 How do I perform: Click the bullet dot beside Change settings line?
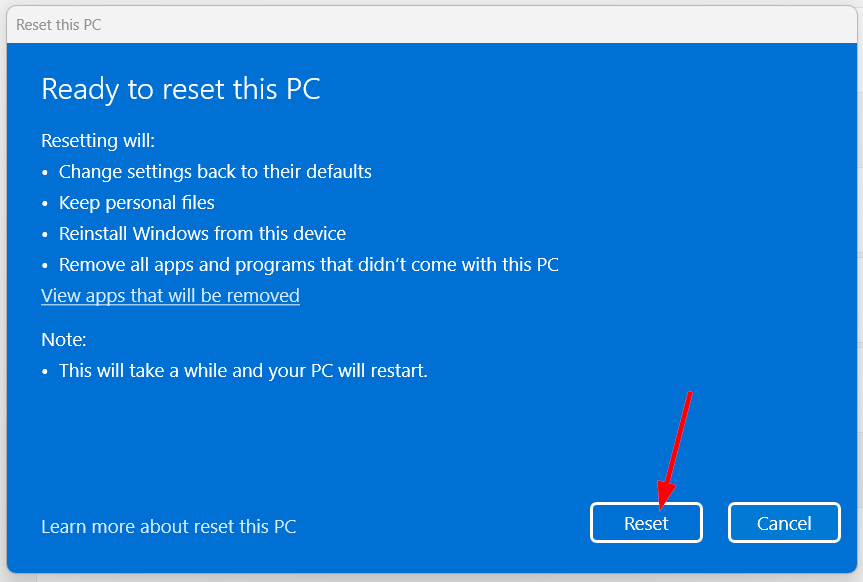(x=45, y=173)
